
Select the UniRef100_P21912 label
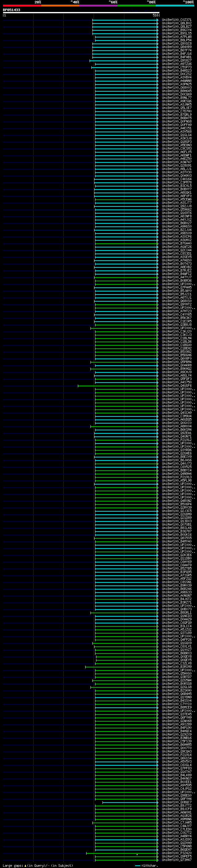tap(176, 440)
